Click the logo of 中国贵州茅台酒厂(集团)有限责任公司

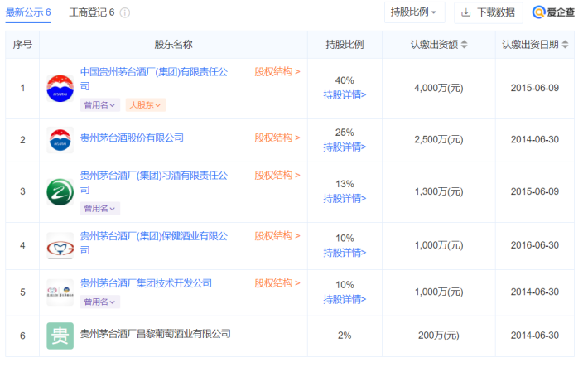pyautogui.click(x=60, y=88)
